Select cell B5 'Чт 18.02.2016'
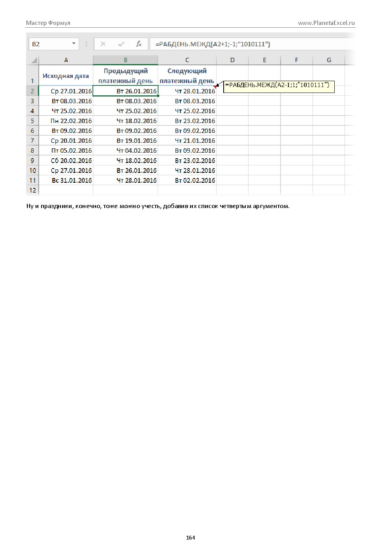Image resolution: width=392 pixels, height=555 pixels. tap(126, 121)
